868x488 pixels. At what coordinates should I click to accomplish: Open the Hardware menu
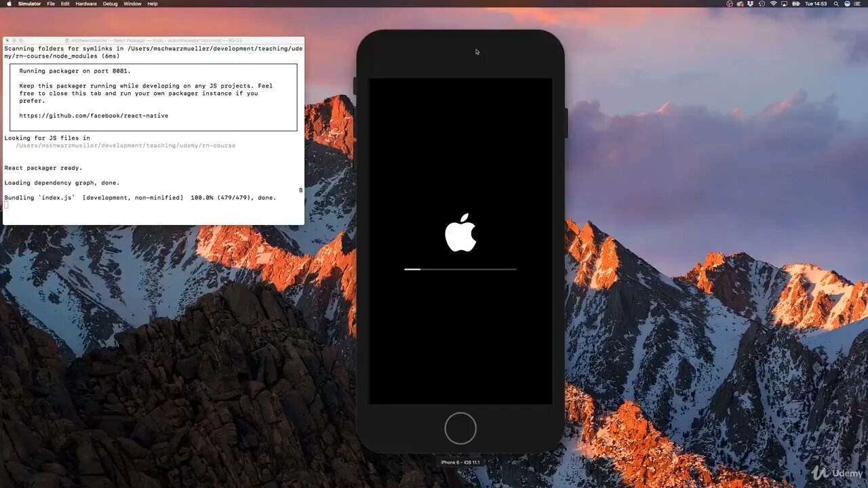point(86,3)
